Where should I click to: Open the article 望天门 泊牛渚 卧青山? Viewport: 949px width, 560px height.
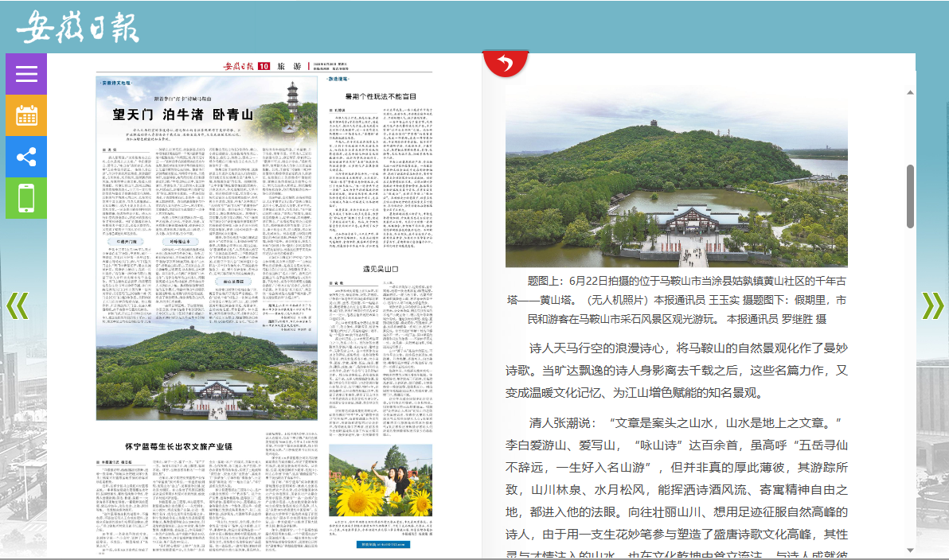(183, 115)
